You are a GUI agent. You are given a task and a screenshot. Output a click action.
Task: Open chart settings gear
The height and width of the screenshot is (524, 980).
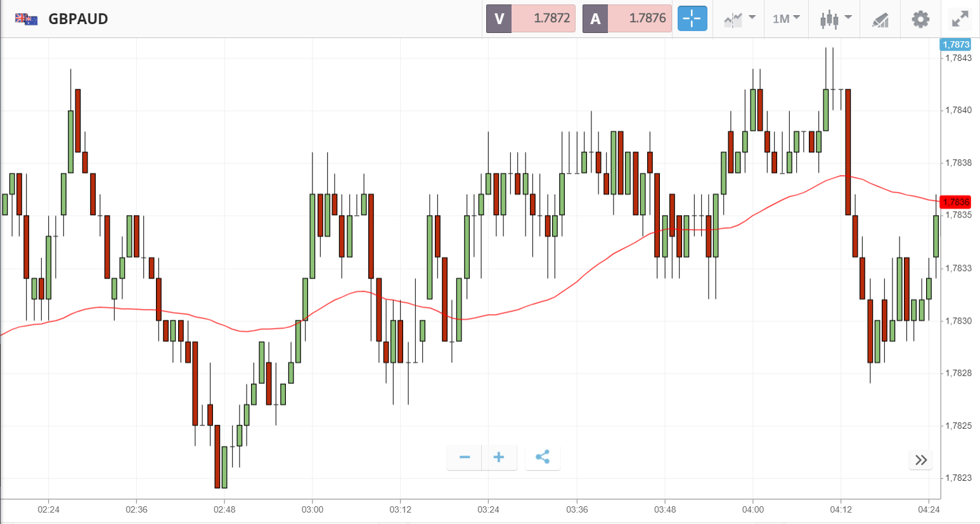pyautogui.click(x=920, y=19)
